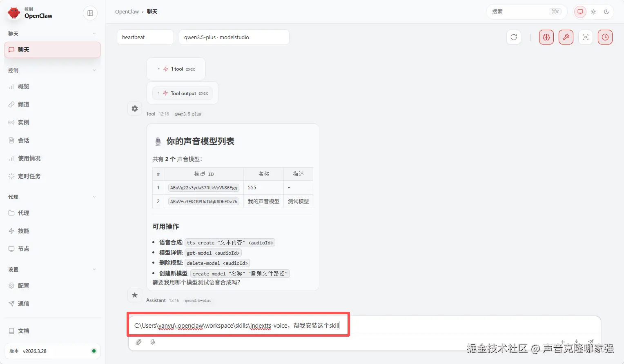Click the heartbeat pill button

[x=145, y=37]
